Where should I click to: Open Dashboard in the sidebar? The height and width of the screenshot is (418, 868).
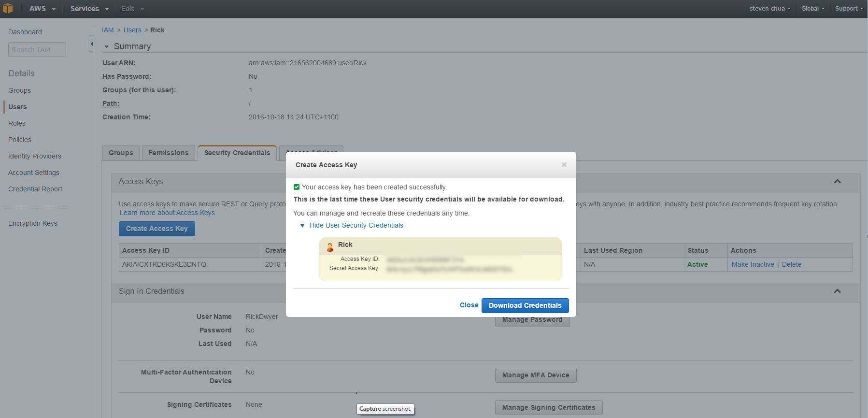tap(25, 32)
